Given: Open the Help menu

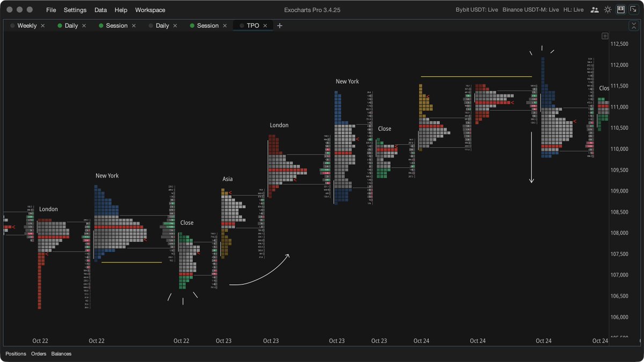Looking at the screenshot, I should 121,10.
